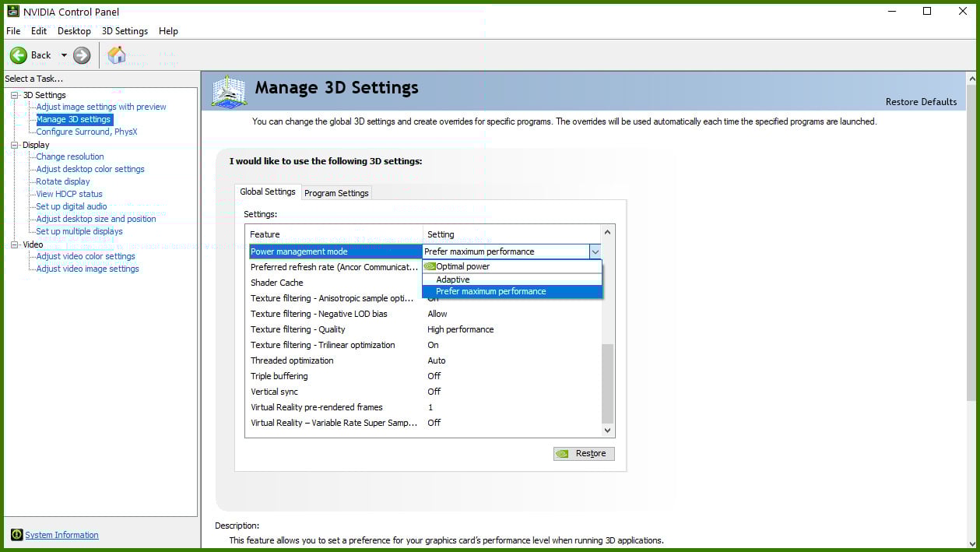Click the Restore button
This screenshot has height=552, width=980.
584,453
